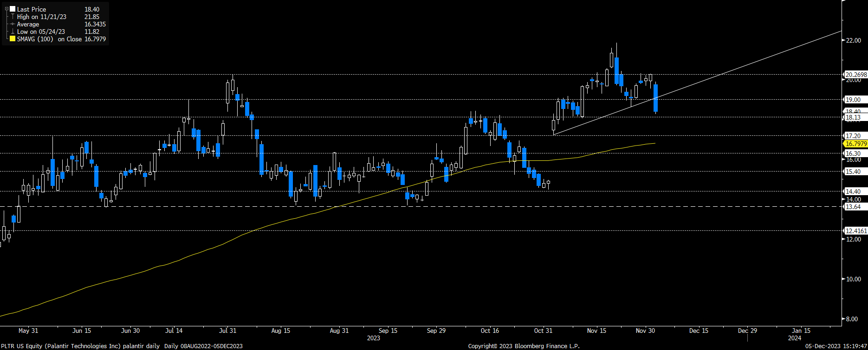The height and width of the screenshot is (350, 868).
Task: Click the 'Low on 05/24/23' legend label
Action: (41, 32)
